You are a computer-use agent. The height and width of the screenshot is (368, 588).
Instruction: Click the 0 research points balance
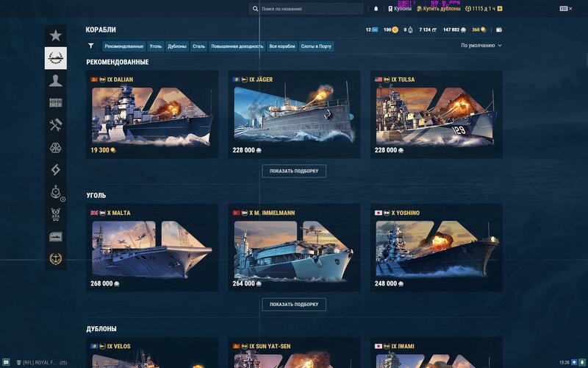[x=409, y=29]
